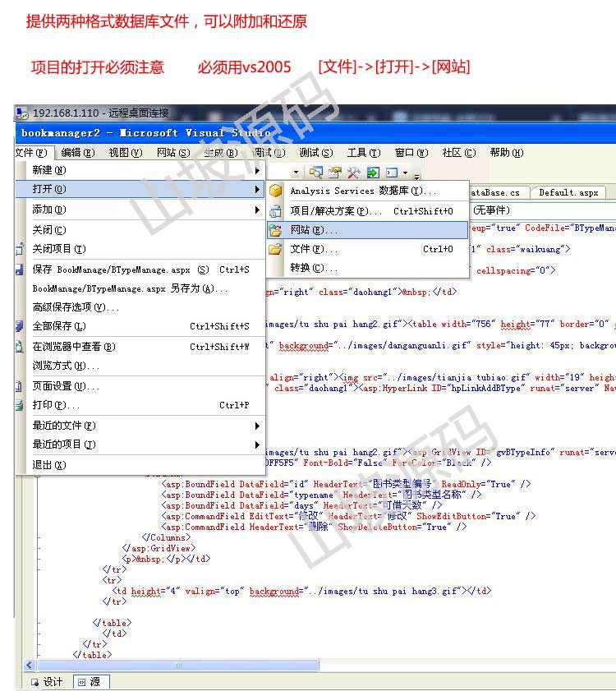Click the Page Setup icon beside 页面设置
Screen dimensions: 616x691
[19, 386]
